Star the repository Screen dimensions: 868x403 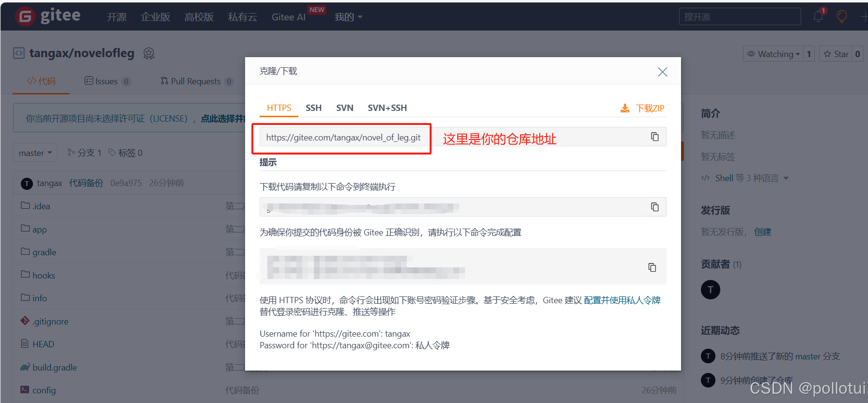click(x=836, y=54)
